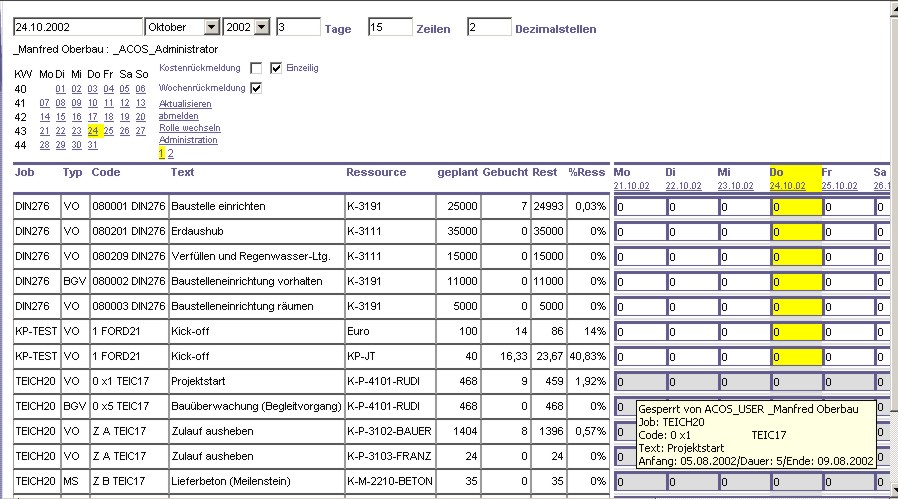This screenshot has height=499, width=898.
Task: Click resource cell 'K-P-3102-BAUER'
Action: point(390,431)
